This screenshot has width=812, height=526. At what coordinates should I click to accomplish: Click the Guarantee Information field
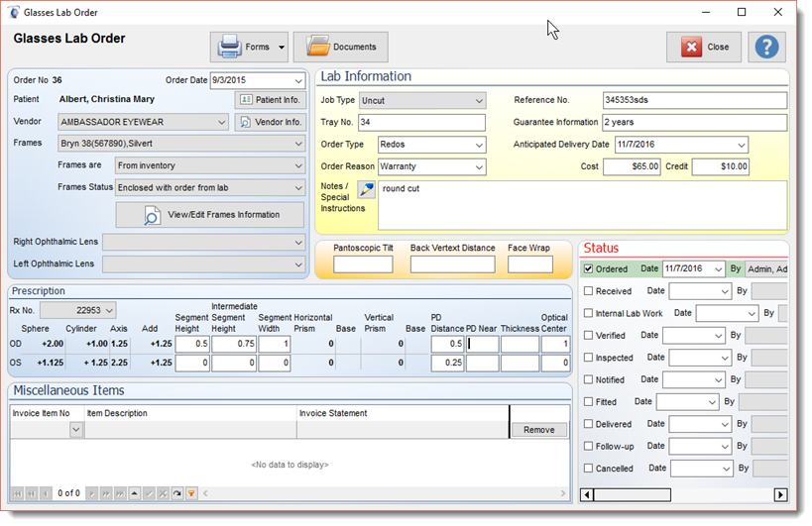coord(695,123)
